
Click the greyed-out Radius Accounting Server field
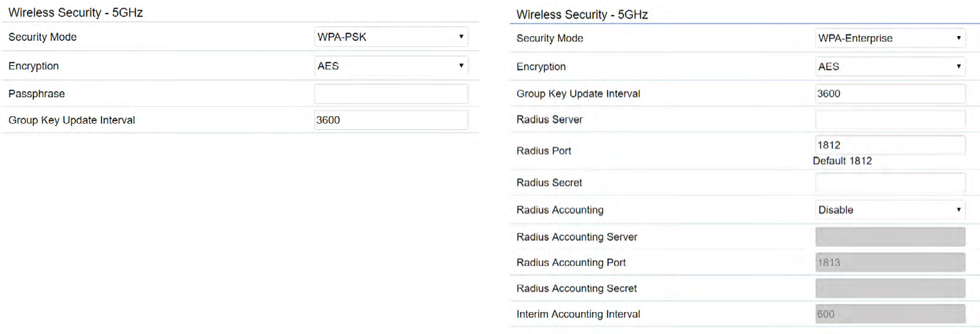pos(890,237)
